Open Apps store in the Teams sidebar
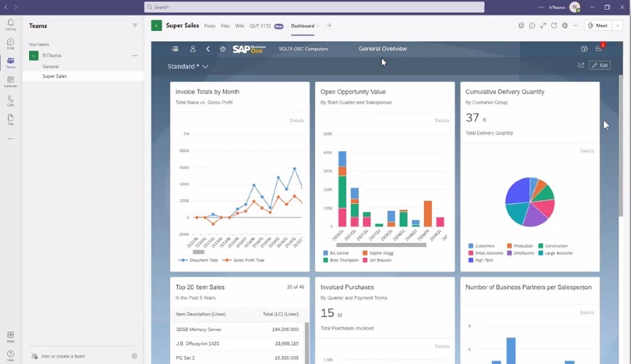Image resolution: width=631 pixels, height=364 pixels. tap(11, 337)
